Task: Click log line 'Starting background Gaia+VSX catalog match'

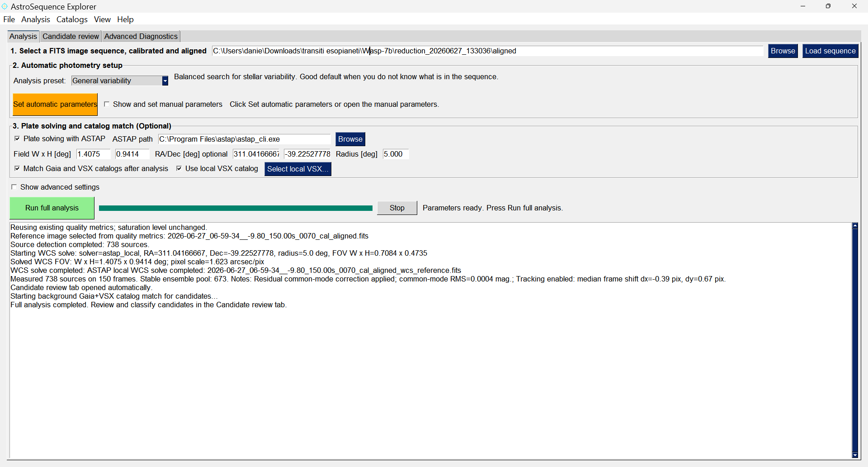Action: [114, 296]
